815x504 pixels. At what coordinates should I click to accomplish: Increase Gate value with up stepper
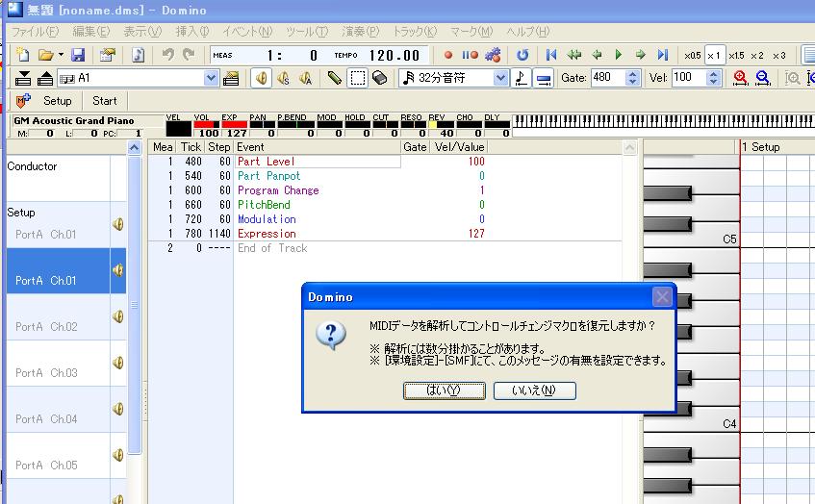click(x=632, y=74)
